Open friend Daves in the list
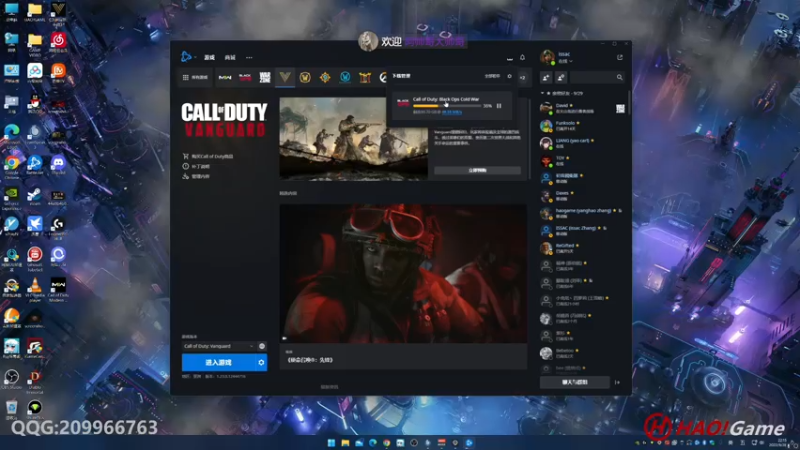Screen dimensions: 800x450 (583, 196)
